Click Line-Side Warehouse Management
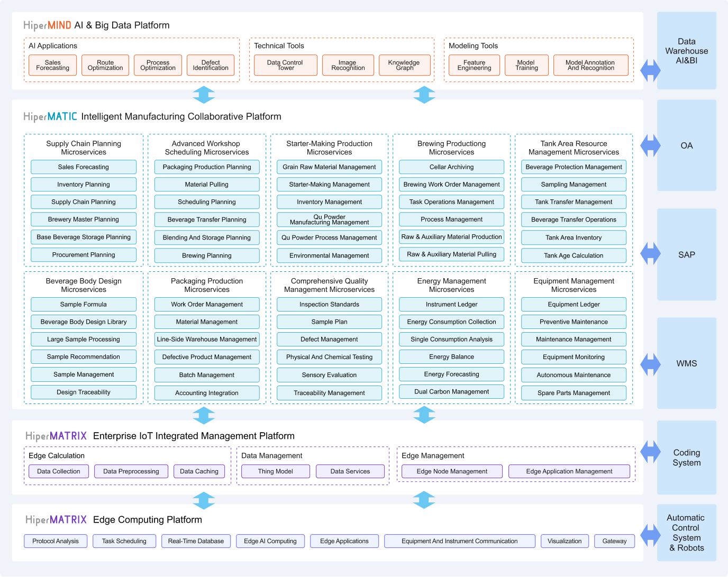The height and width of the screenshot is (577, 728). [x=207, y=340]
